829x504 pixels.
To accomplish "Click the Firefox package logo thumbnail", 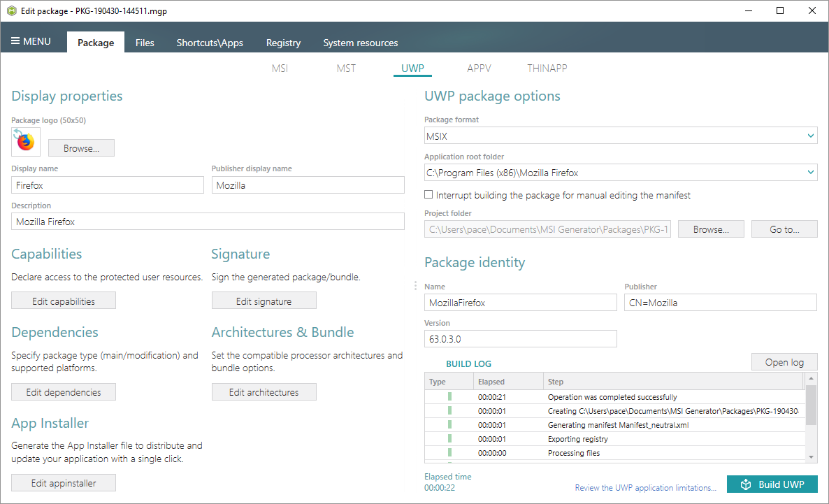I will (26, 142).
